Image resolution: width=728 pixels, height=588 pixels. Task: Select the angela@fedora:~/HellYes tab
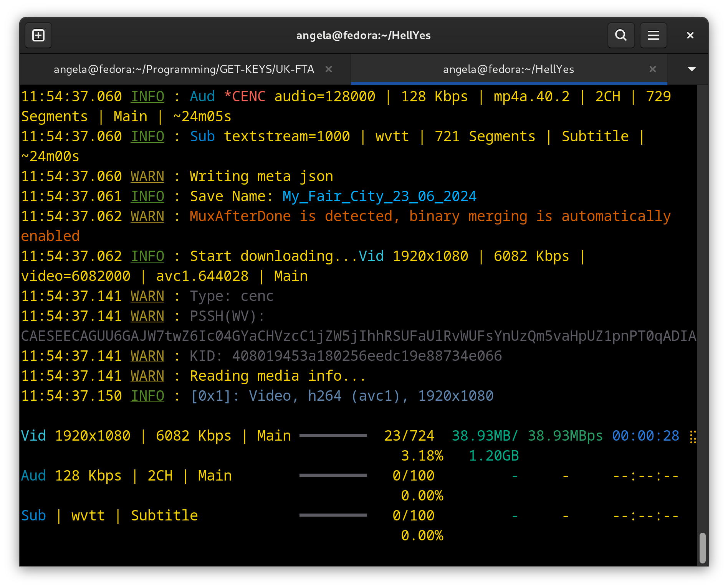(x=508, y=69)
